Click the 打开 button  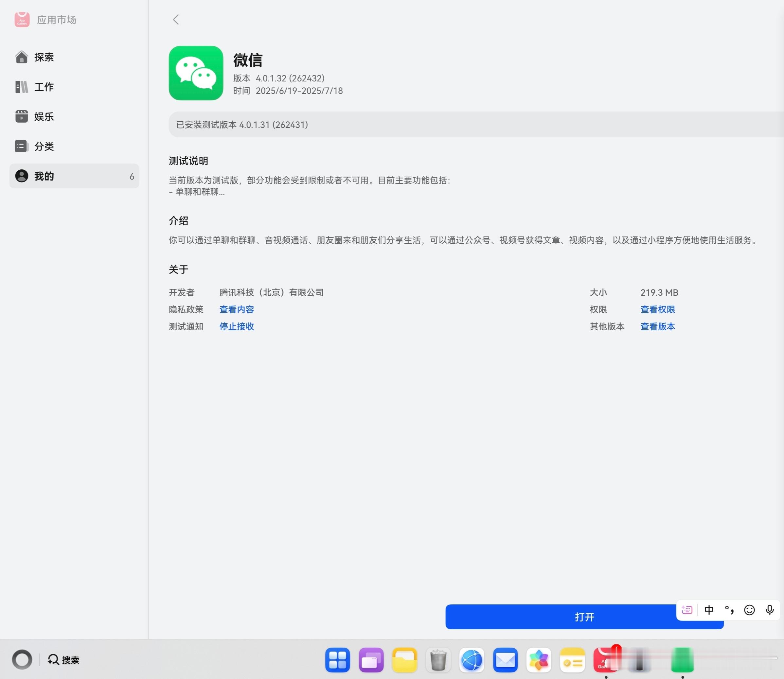(584, 617)
